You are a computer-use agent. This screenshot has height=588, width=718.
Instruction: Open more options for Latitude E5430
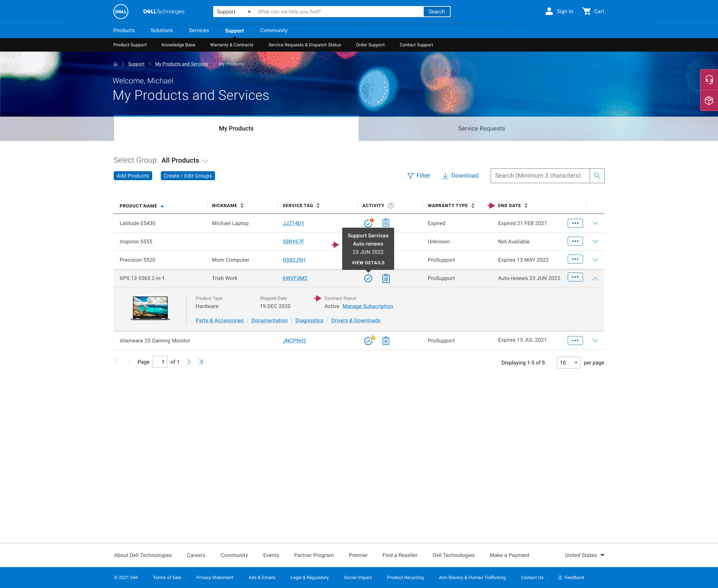(575, 223)
